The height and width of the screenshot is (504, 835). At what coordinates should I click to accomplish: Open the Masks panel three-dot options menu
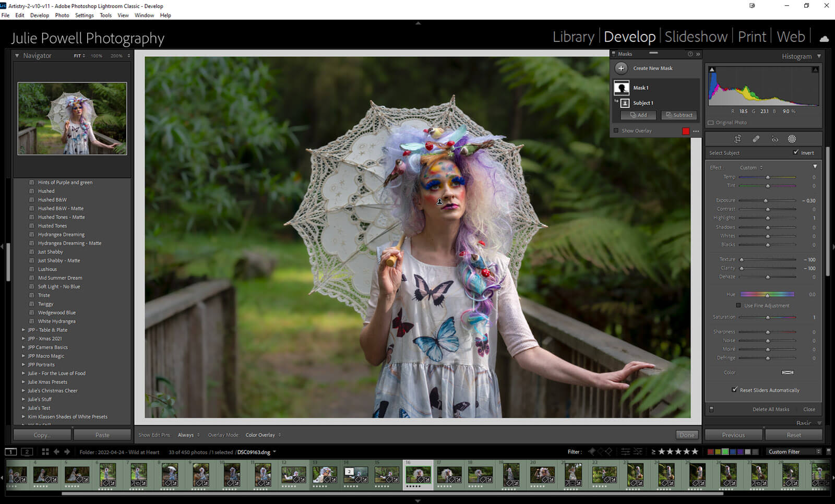click(x=696, y=131)
